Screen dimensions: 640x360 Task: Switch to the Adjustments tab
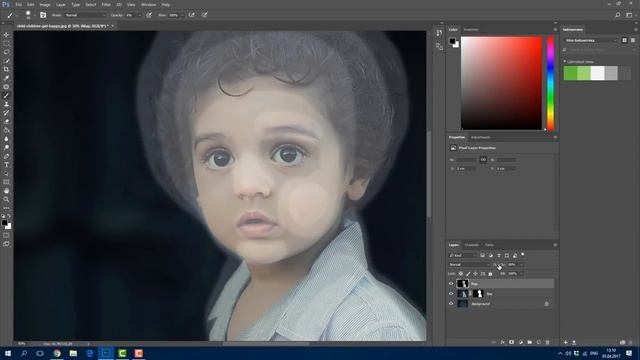point(481,138)
